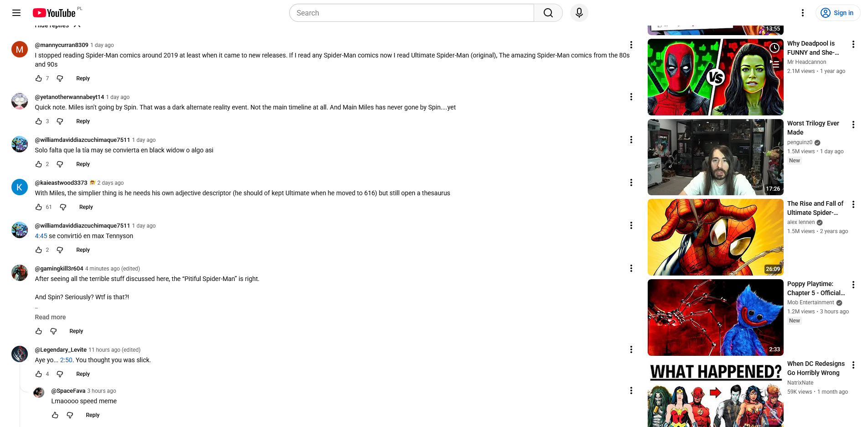Screen dimensions: 868x427
Task: Open 'Why Deadpool is FUNNY' video thumbnail
Action: click(716, 77)
